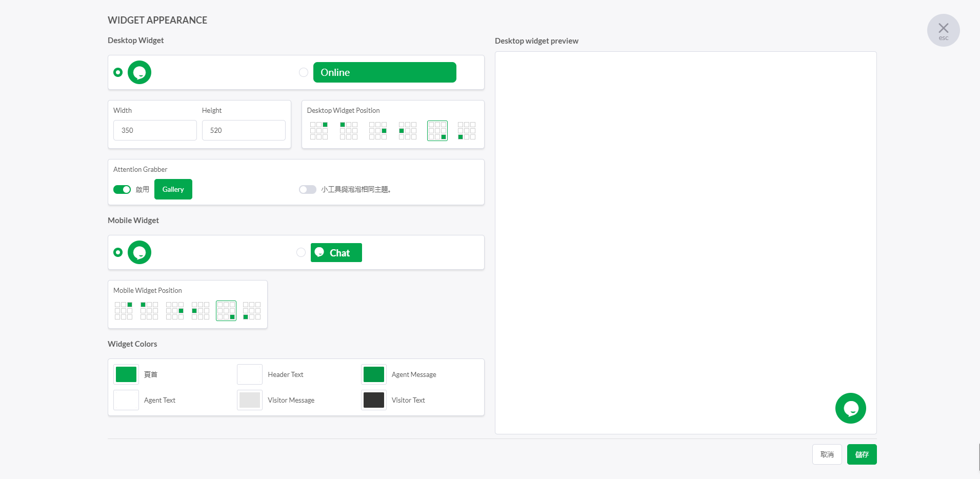Screen dimensions: 980x479
Task: Click the green 儲存 save button
Action: (862, 454)
